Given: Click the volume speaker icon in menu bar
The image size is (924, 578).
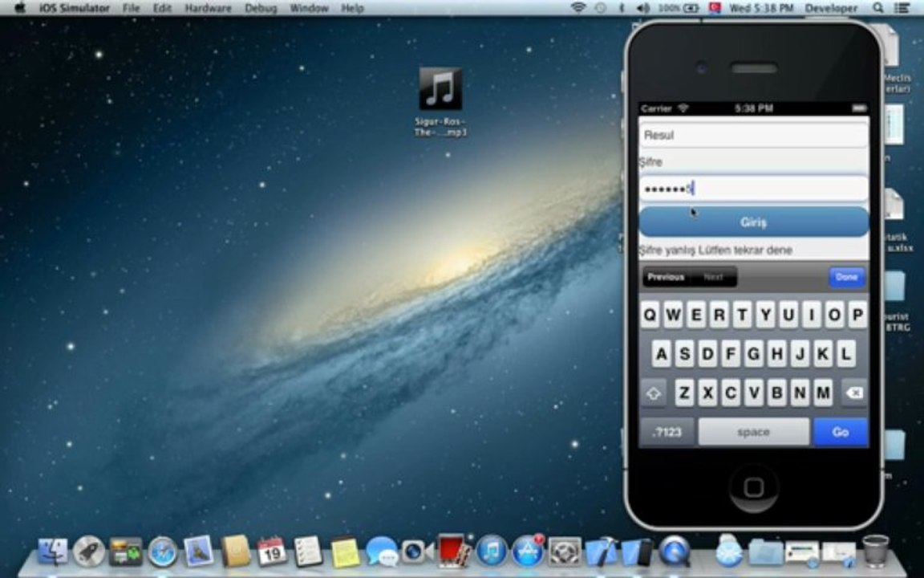Looking at the screenshot, I should [x=643, y=8].
